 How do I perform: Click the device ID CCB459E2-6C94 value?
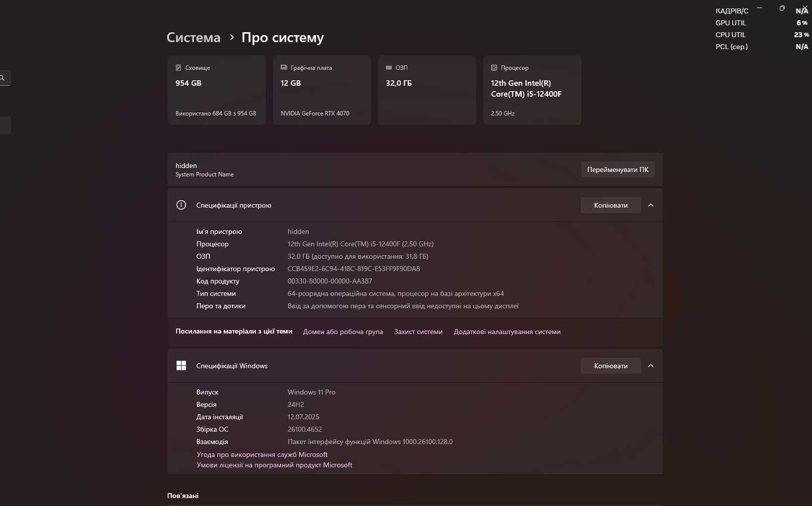354,269
